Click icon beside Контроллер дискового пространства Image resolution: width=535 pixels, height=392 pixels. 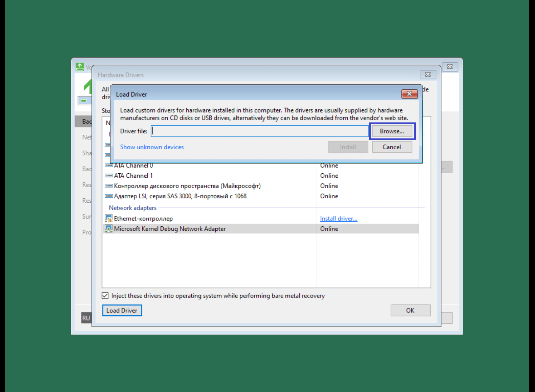coord(108,186)
